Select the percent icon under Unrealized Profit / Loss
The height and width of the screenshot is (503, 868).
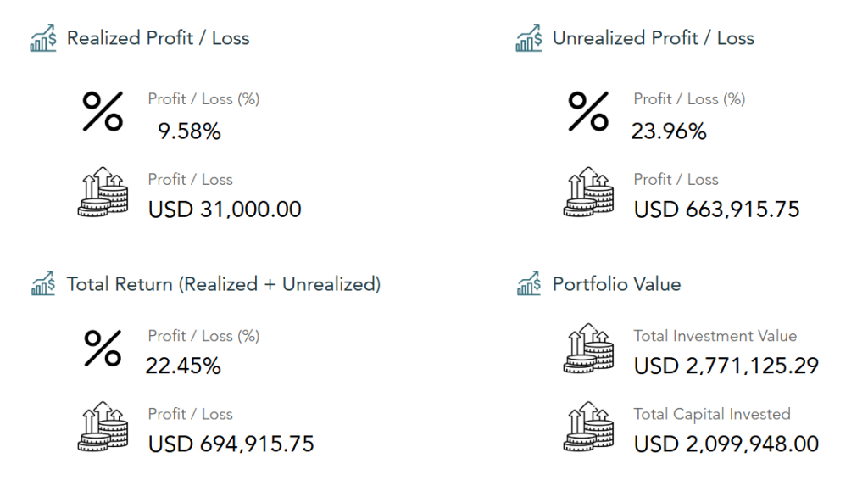click(x=588, y=111)
